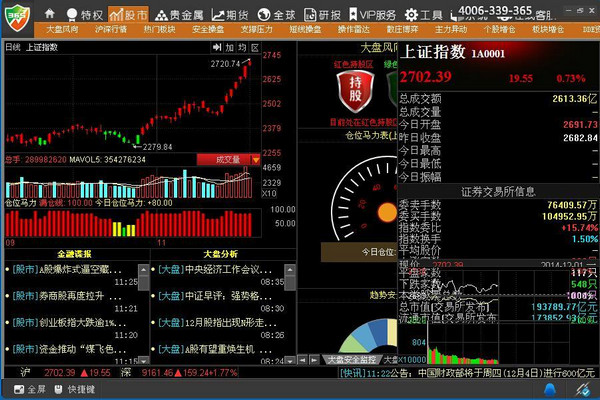Select the 沪深行情 tab
Viewport: 600px width, 400px height.
111,29
